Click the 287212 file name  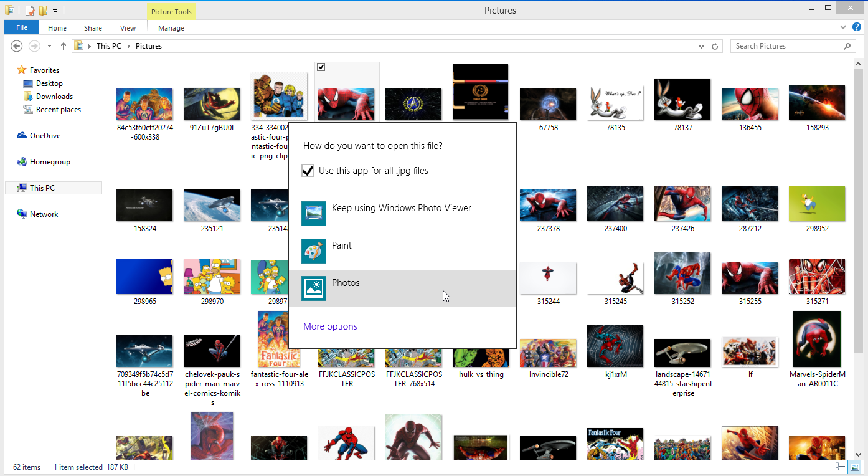pos(750,229)
